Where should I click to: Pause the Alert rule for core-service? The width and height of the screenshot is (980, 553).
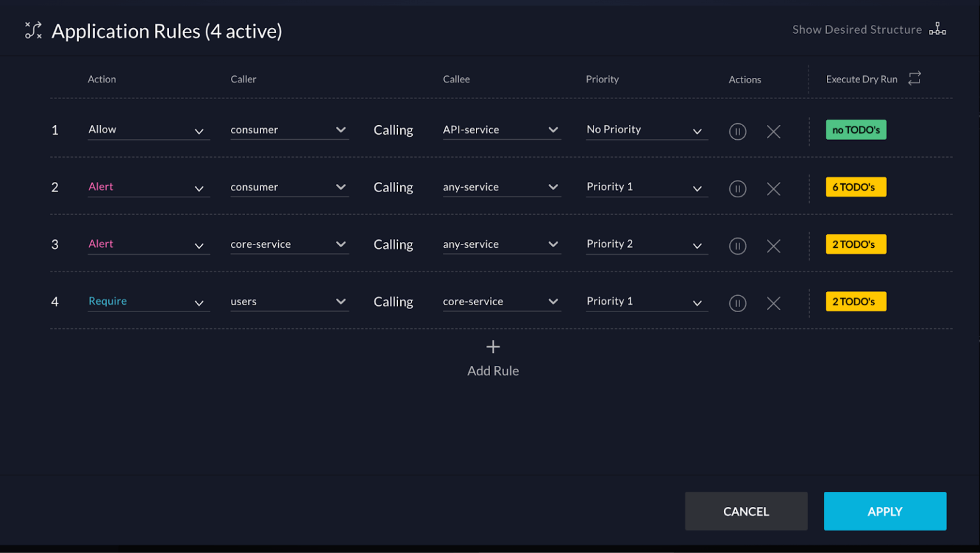click(x=738, y=246)
